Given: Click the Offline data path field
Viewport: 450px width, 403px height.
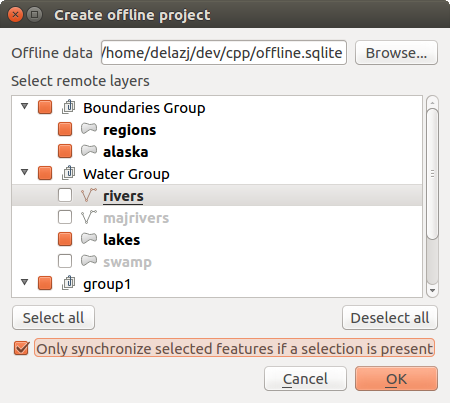Looking at the screenshot, I should pos(224,53).
